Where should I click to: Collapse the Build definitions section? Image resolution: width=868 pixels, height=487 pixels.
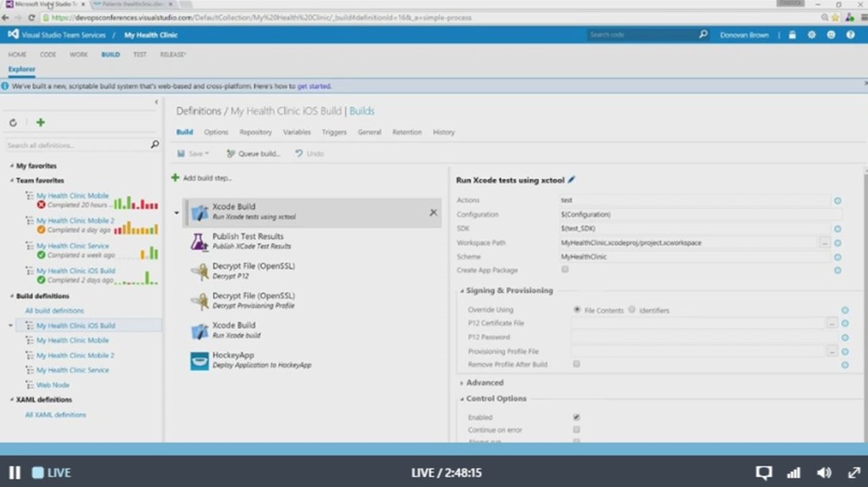tap(12, 296)
